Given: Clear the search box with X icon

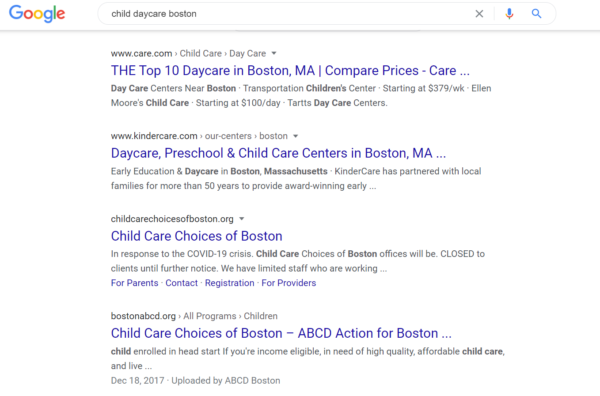Looking at the screenshot, I should coord(479,14).
